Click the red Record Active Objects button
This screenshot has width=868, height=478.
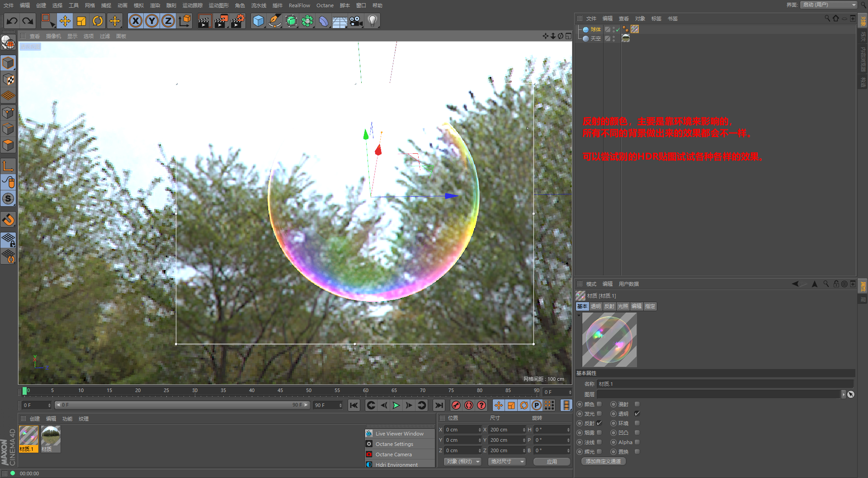pos(456,405)
